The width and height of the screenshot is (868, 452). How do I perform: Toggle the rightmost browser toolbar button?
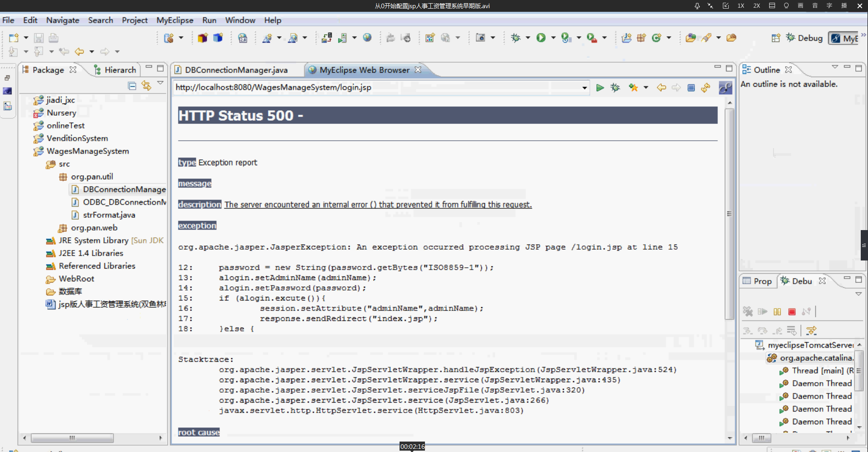pyautogui.click(x=725, y=88)
